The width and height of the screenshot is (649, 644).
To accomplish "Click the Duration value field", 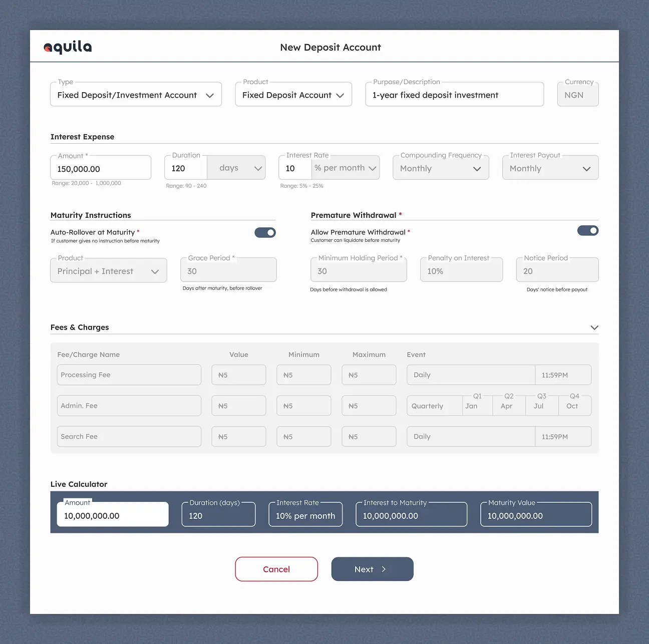I will (x=186, y=168).
